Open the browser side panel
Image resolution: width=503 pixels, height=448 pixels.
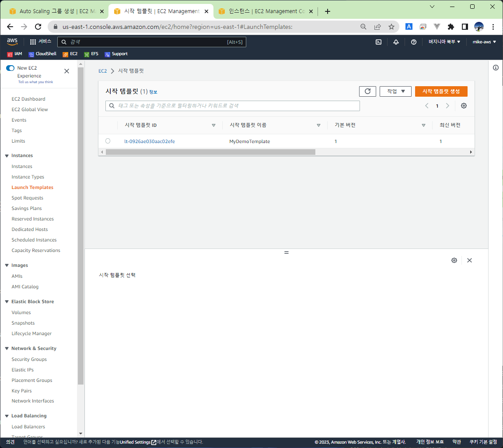click(465, 27)
